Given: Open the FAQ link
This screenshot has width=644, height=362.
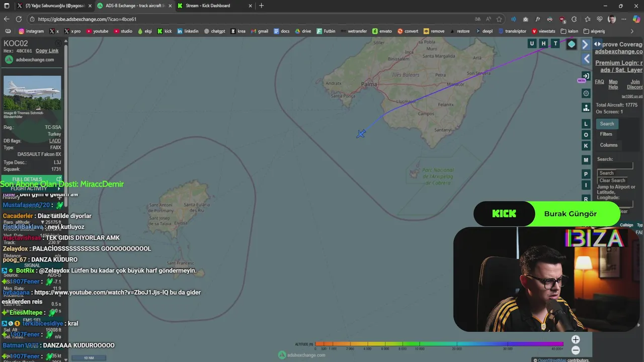Looking at the screenshot, I should (x=599, y=82).
